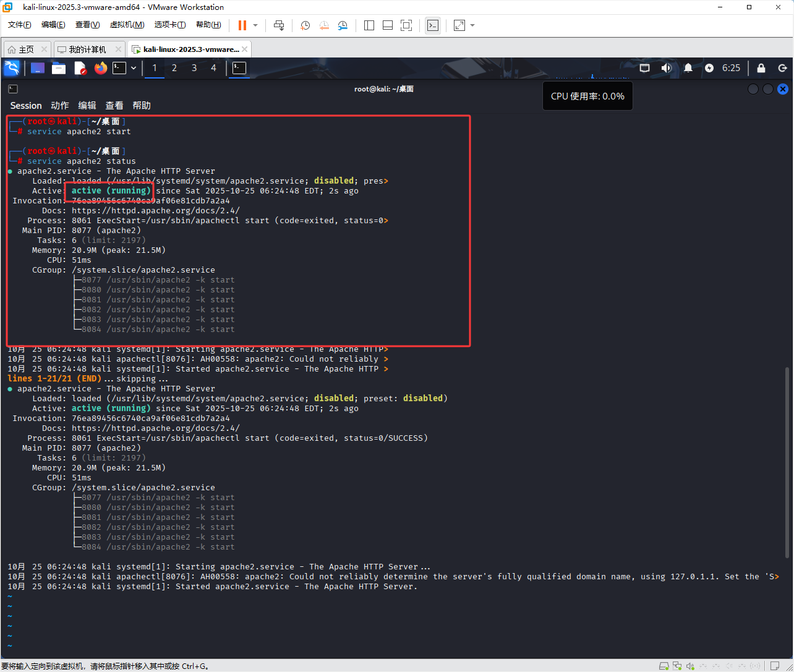This screenshot has width=794, height=672.
Task: Open the terminal's Session menu
Action: (x=26, y=106)
